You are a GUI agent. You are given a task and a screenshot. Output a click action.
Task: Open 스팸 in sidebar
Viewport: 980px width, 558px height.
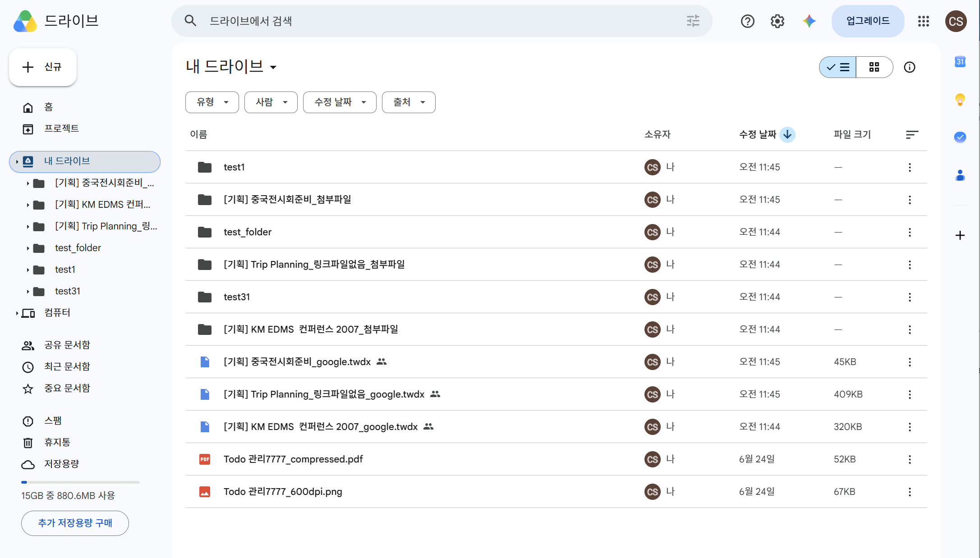coord(85,421)
